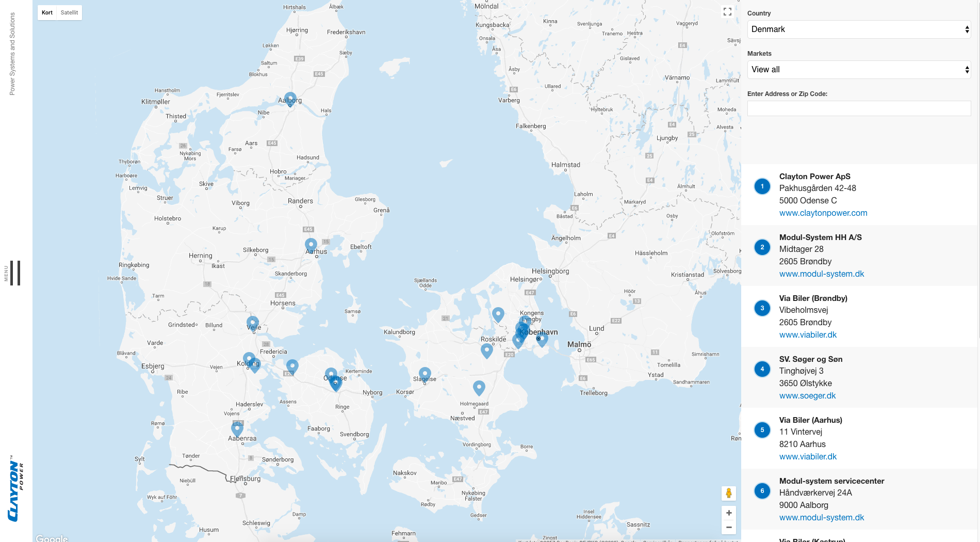This screenshot has height=542, width=980.
Task: Select the Kort map type
Action: click(x=47, y=12)
